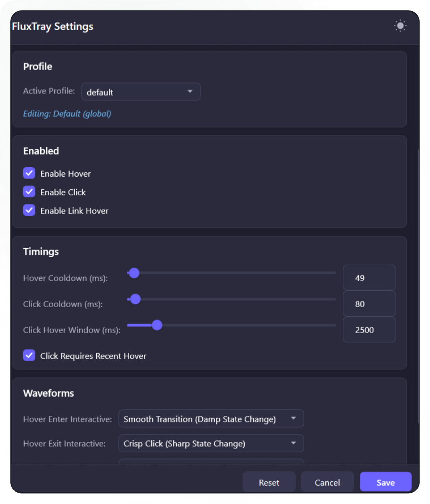This screenshot has height=504, width=430.
Task: Click the Click Cooldown slider handle
Action: coord(135,299)
